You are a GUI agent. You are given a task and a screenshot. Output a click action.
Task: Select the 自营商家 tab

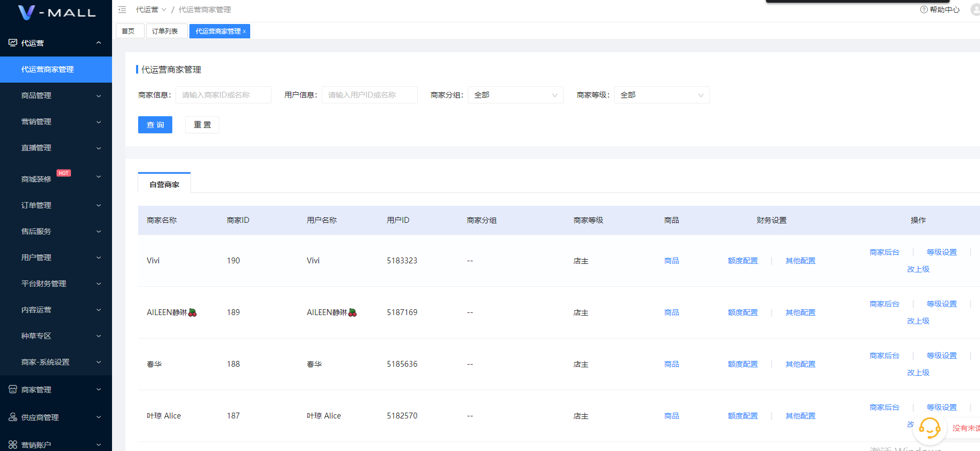tap(164, 184)
